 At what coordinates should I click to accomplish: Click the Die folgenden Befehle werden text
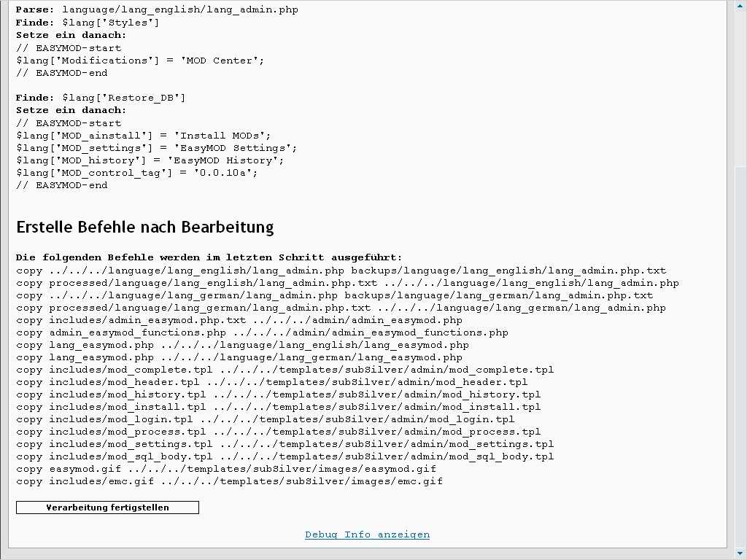coord(209,257)
